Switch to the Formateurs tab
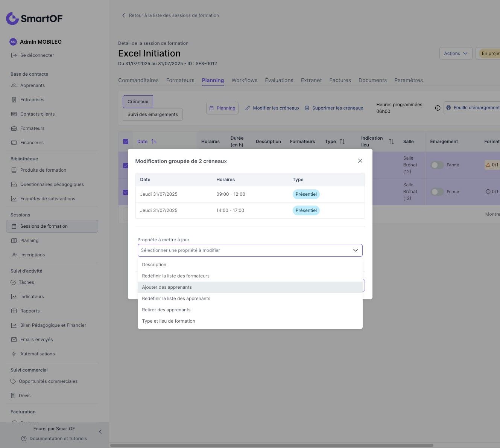The height and width of the screenshot is (448, 500). 180,80
